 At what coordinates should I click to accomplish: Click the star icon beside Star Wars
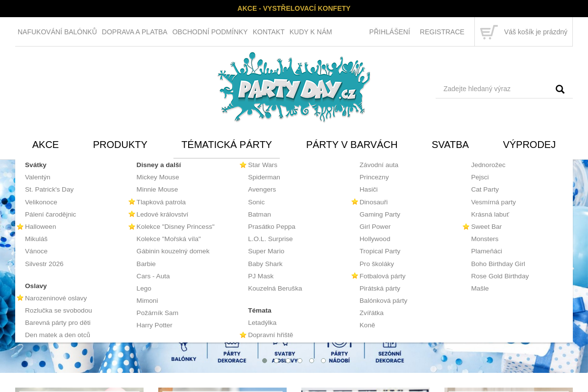coord(243,165)
